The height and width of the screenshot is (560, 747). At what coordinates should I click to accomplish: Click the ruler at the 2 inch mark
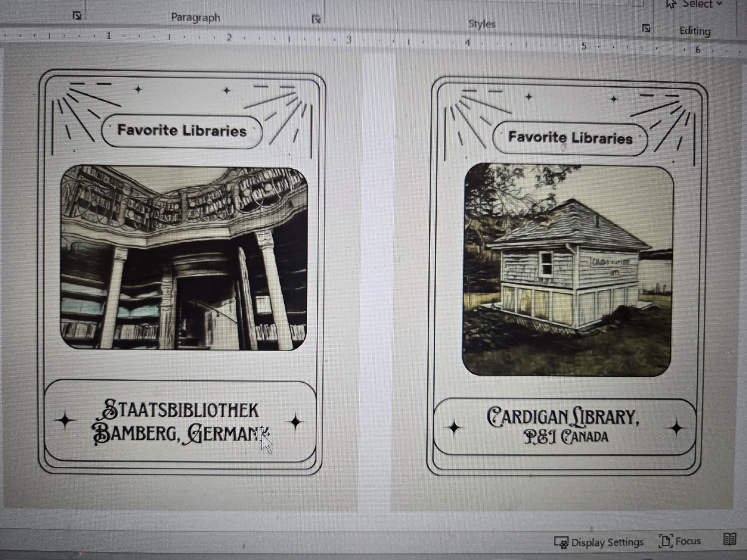tap(229, 38)
